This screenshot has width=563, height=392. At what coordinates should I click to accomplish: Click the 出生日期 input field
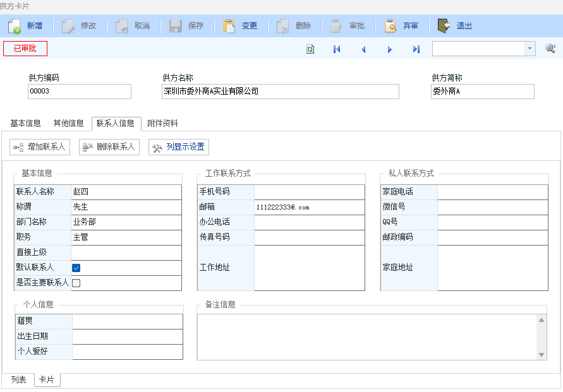[127, 336]
